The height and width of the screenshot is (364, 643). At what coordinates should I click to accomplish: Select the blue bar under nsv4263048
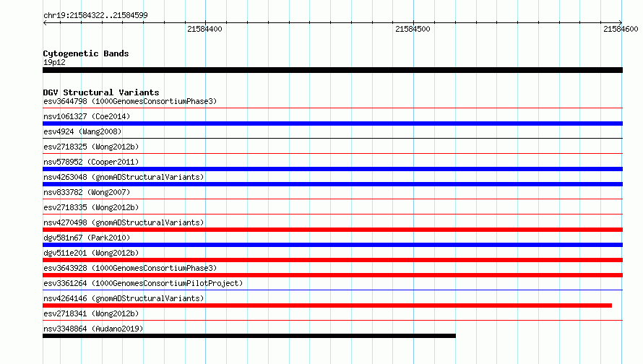[x=332, y=184]
